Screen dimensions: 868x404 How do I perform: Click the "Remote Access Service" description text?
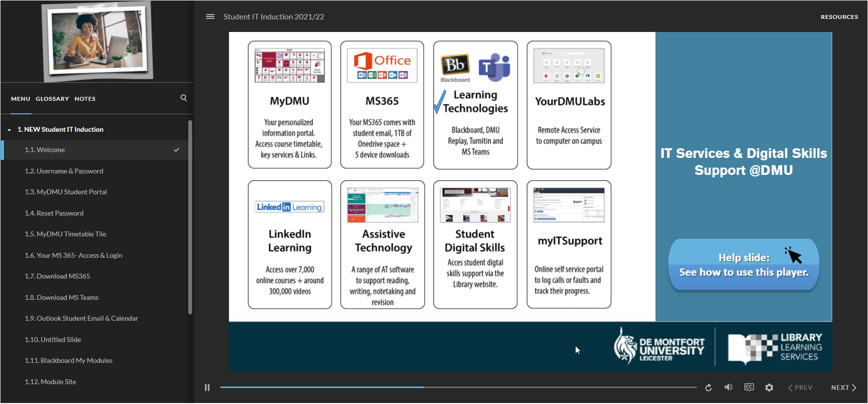click(x=569, y=136)
